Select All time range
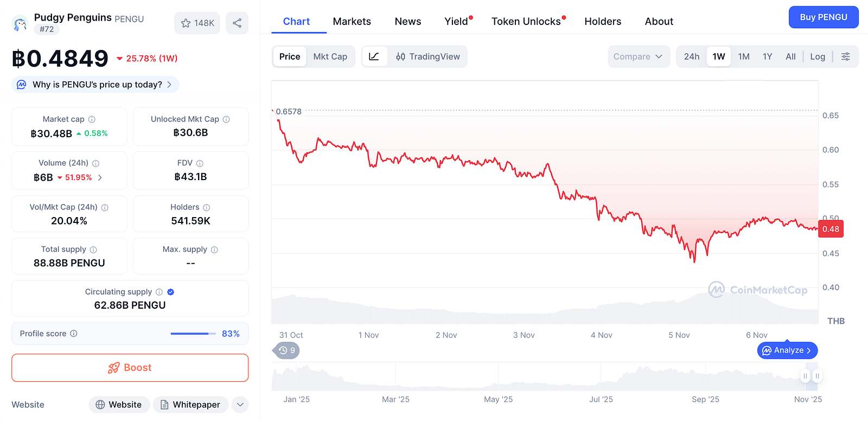The width and height of the screenshot is (868, 421). point(791,56)
